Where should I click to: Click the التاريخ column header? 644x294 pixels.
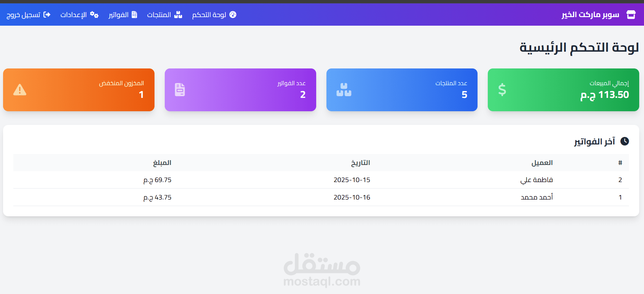[x=361, y=163]
